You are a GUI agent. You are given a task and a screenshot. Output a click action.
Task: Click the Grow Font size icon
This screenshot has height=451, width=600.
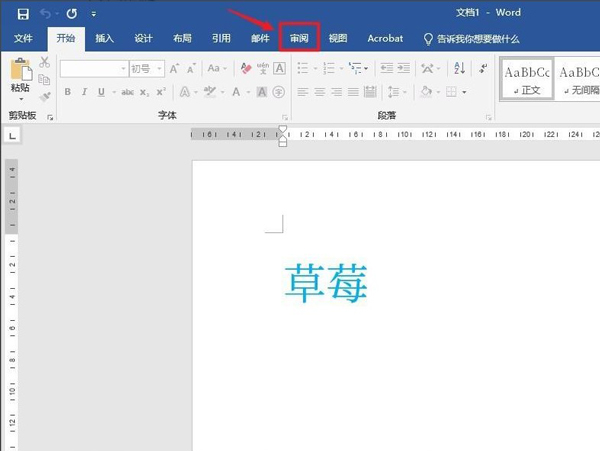click(175, 69)
